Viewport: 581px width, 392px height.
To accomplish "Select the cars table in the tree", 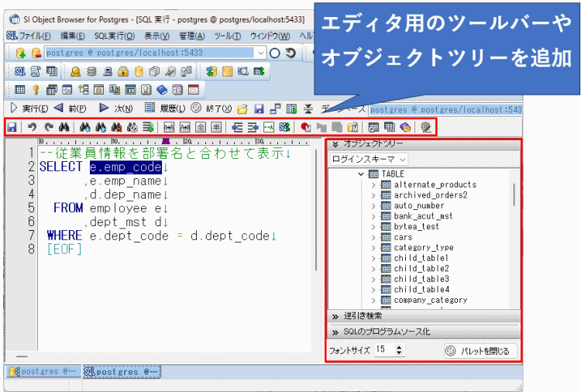I will 403,237.
